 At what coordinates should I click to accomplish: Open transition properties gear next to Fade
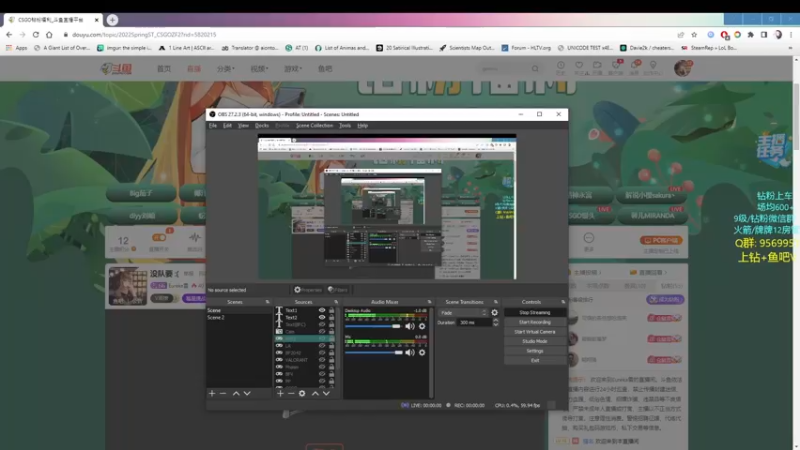(x=494, y=313)
